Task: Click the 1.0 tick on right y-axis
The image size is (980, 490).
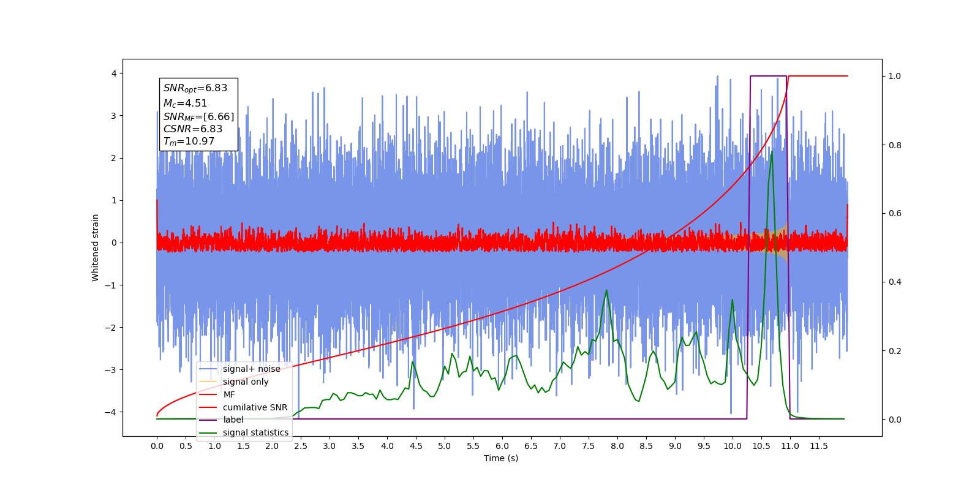Action: pos(895,76)
